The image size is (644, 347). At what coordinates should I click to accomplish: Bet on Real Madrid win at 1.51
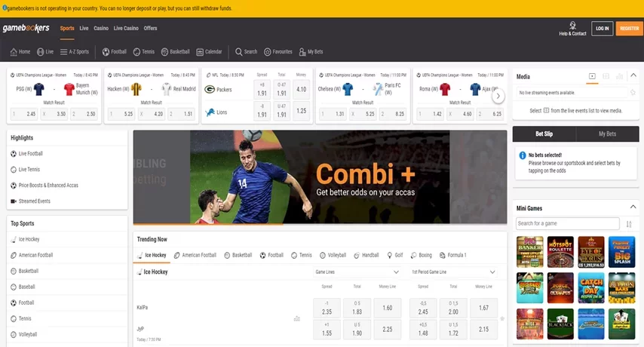click(181, 114)
